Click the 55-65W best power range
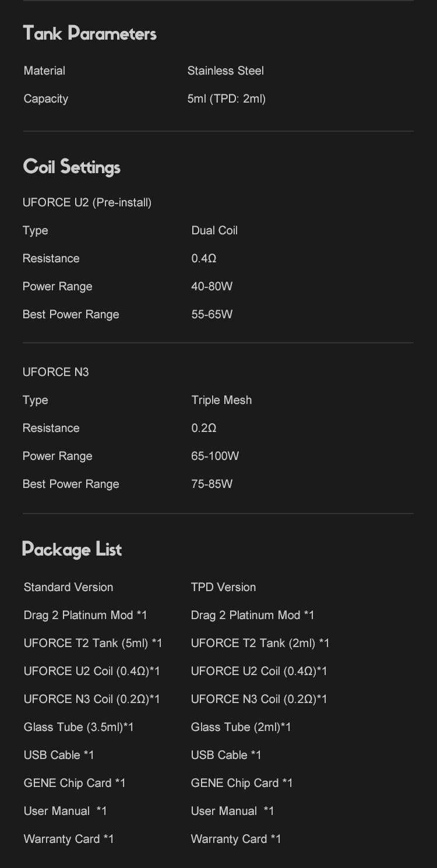The height and width of the screenshot is (868, 437). tap(212, 314)
